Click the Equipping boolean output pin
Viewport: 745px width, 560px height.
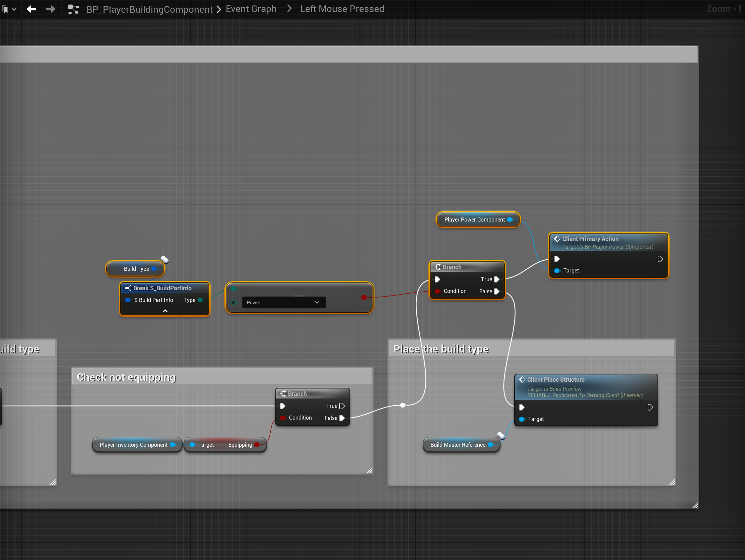click(257, 445)
